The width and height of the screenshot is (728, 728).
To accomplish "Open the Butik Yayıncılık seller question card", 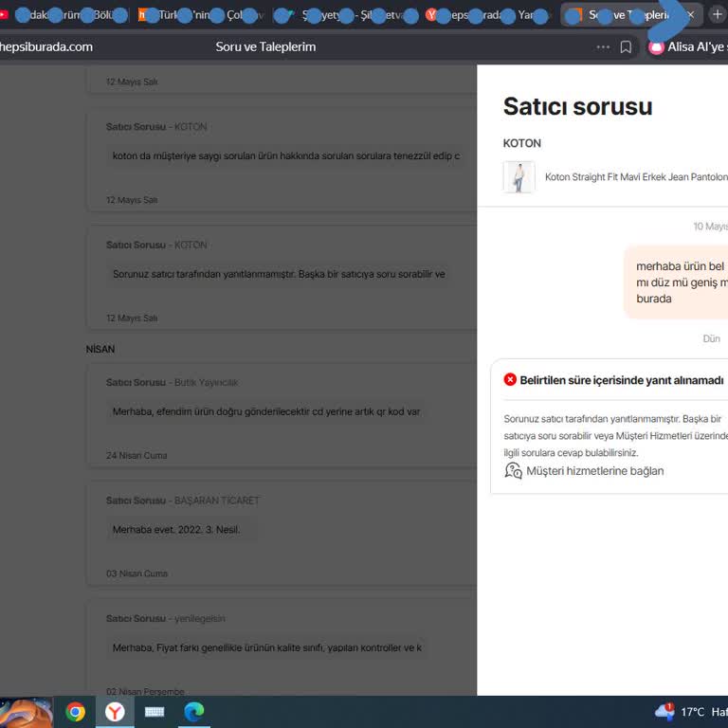I will (282, 415).
